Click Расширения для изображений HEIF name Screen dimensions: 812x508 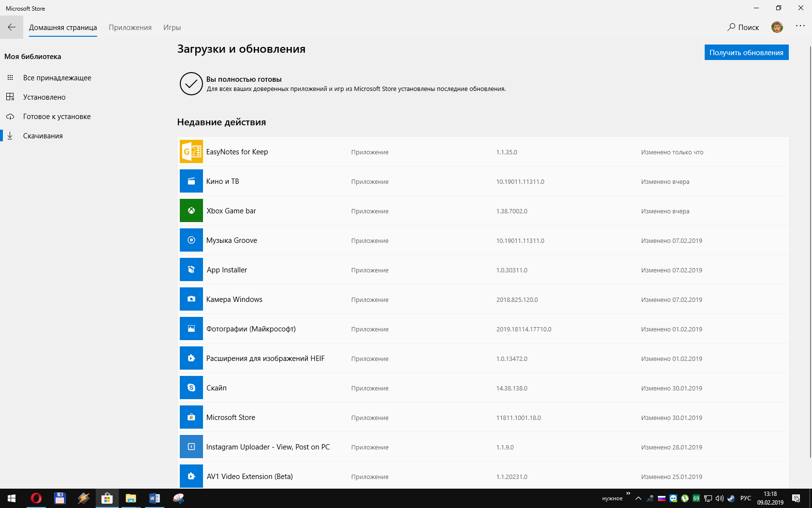(x=265, y=359)
